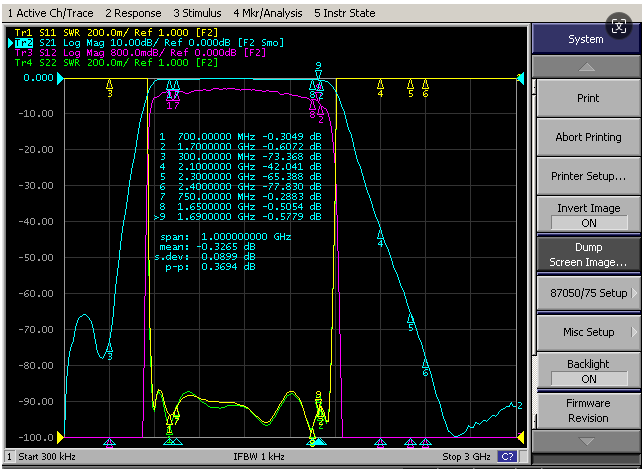Image resolution: width=644 pixels, height=469 pixels.
Task: Open Printer Setup dialog
Action: (588, 176)
